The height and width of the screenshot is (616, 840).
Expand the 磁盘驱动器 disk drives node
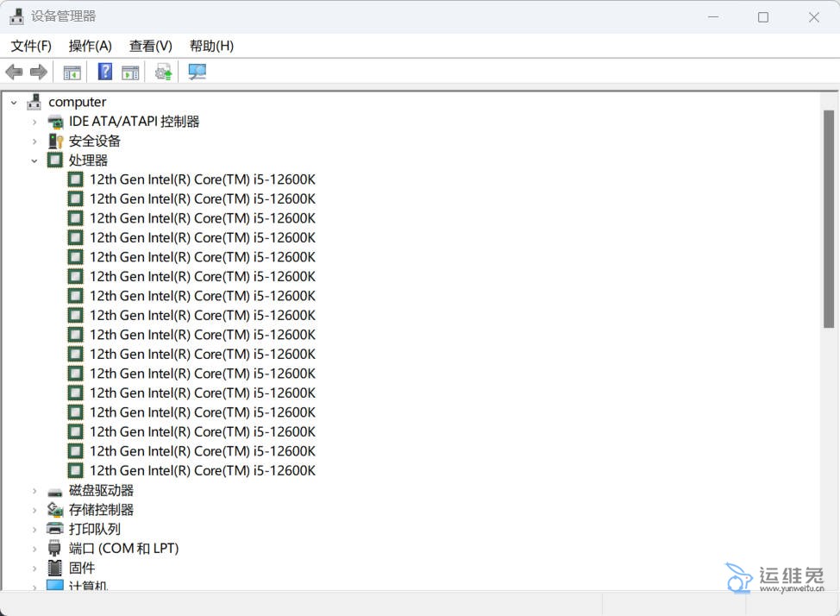(34, 490)
